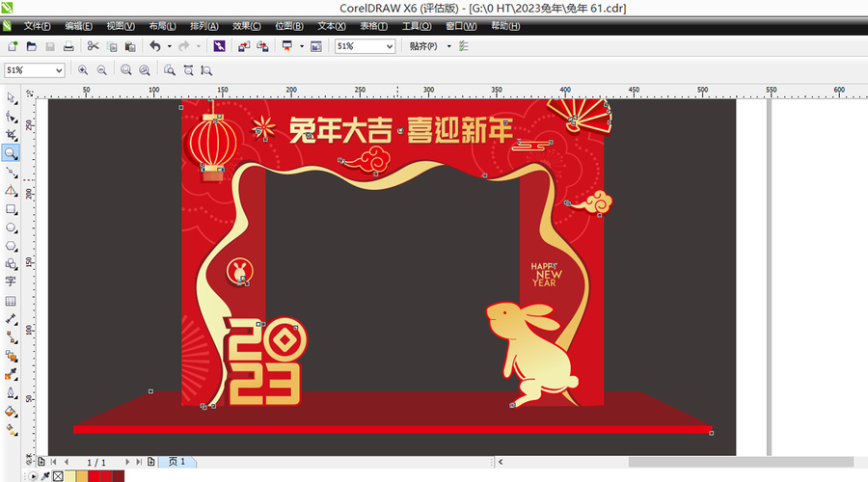Zoom out using the magnifier minus icon
The width and height of the screenshot is (868, 482).
pyautogui.click(x=102, y=70)
